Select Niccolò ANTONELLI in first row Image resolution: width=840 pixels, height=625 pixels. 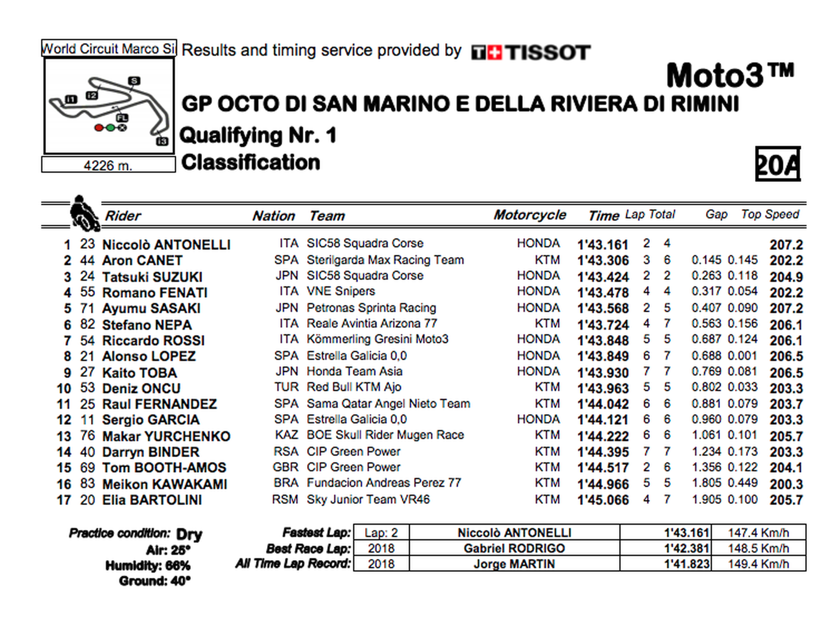click(166, 245)
